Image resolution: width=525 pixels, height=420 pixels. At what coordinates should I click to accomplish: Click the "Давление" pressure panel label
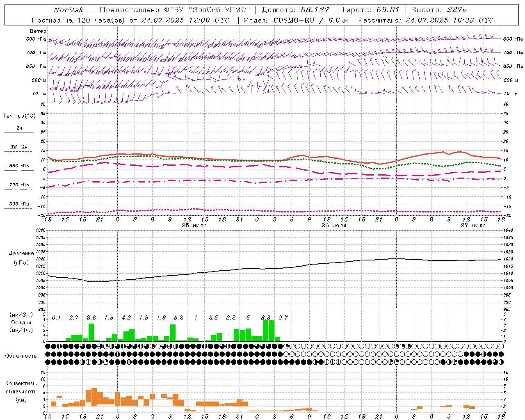click(x=21, y=253)
